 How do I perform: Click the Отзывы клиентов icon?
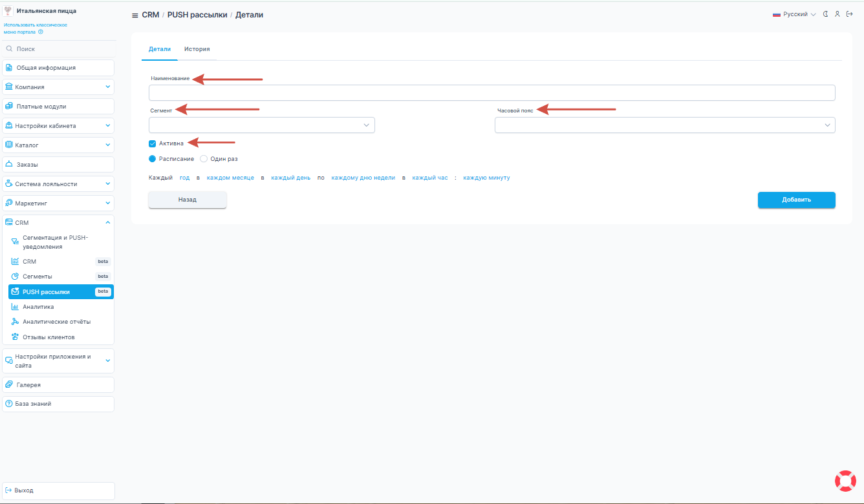tap(16, 337)
